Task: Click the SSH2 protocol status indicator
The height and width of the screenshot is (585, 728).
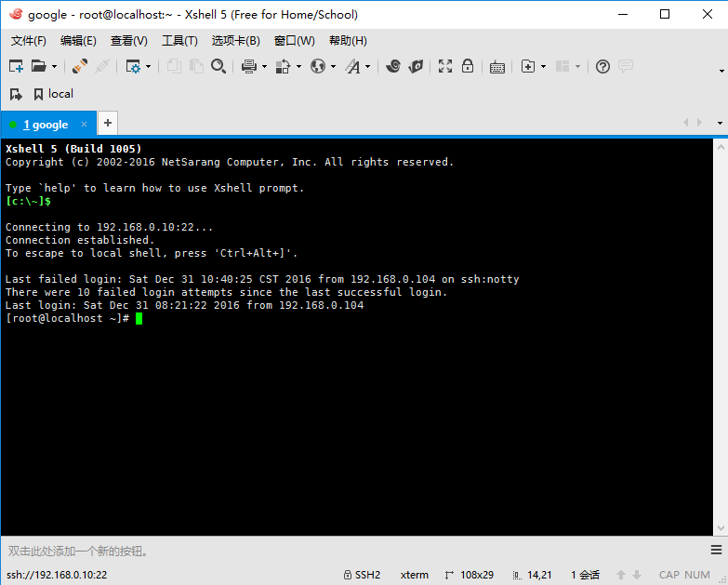Action: click(x=362, y=575)
